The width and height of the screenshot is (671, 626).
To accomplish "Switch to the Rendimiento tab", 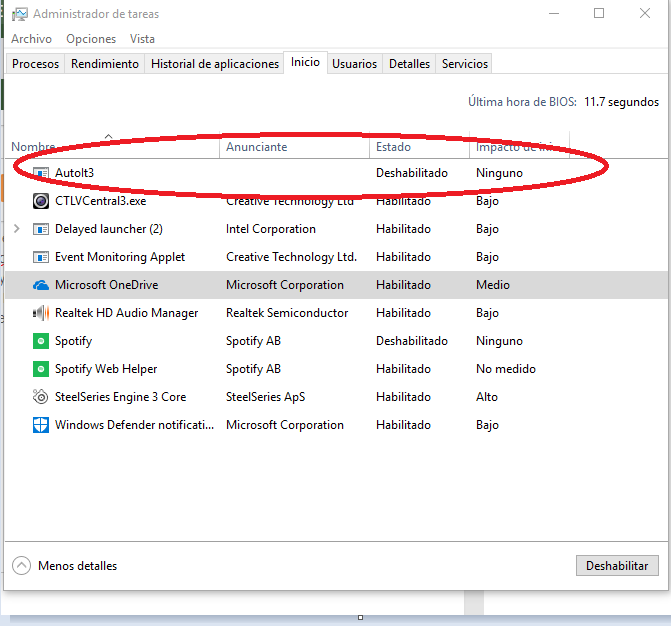I will (105, 64).
